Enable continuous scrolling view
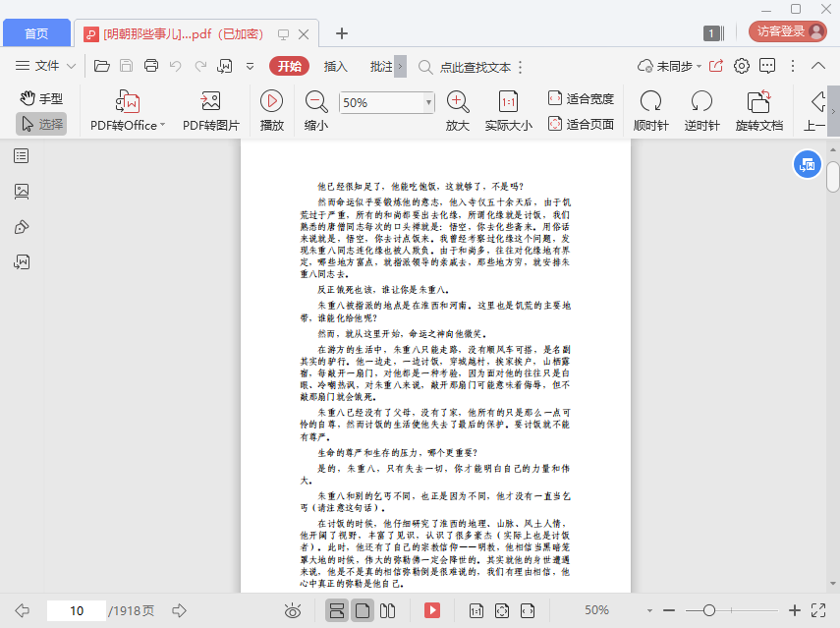This screenshot has width=840, height=628. pyautogui.click(x=337, y=610)
